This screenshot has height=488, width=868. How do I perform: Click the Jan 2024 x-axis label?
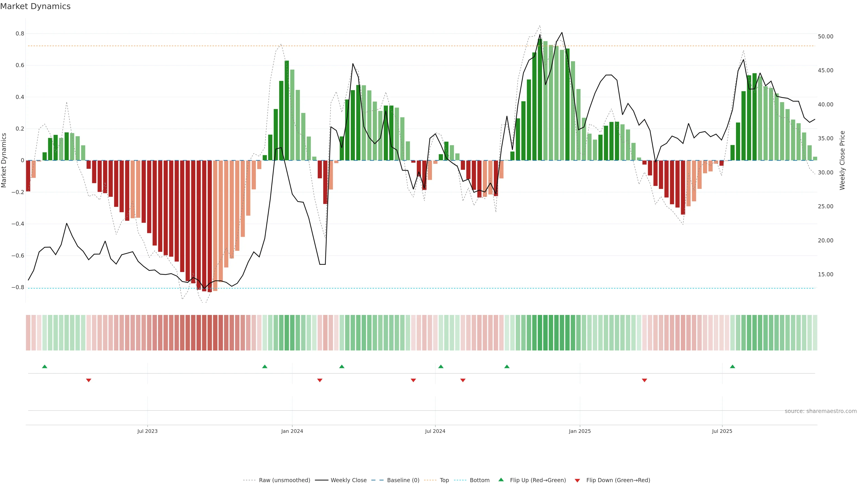pyautogui.click(x=292, y=431)
